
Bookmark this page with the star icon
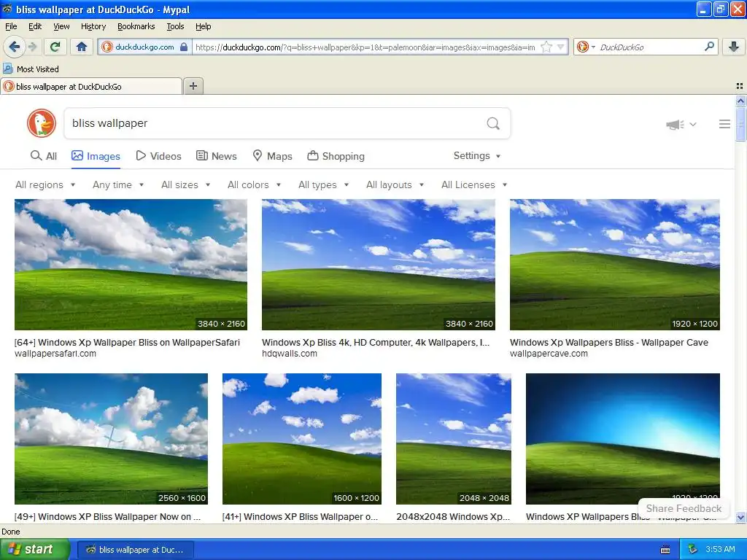pos(546,47)
